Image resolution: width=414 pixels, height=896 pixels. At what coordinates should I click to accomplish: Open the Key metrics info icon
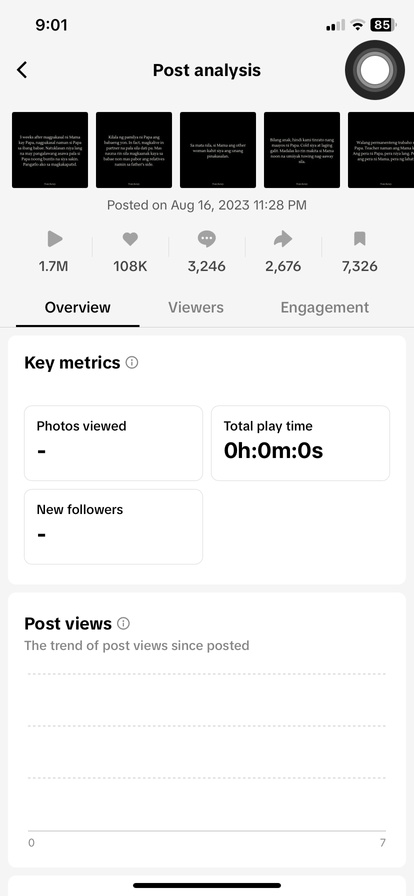click(132, 362)
